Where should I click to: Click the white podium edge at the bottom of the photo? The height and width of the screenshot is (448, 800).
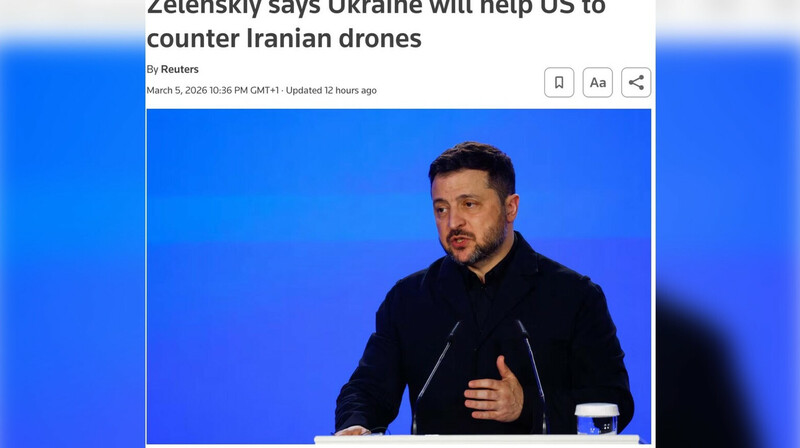[x=477, y=439]
